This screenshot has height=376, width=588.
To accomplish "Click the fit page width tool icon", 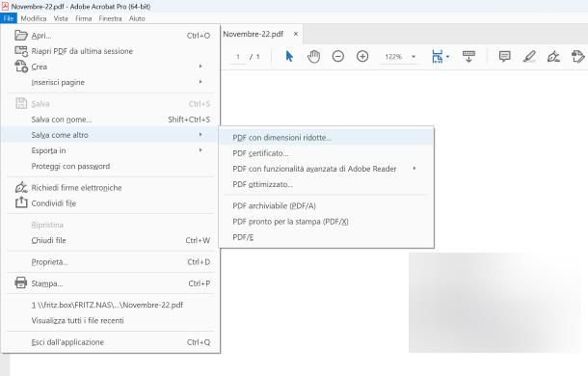I will tap(438, 57).
